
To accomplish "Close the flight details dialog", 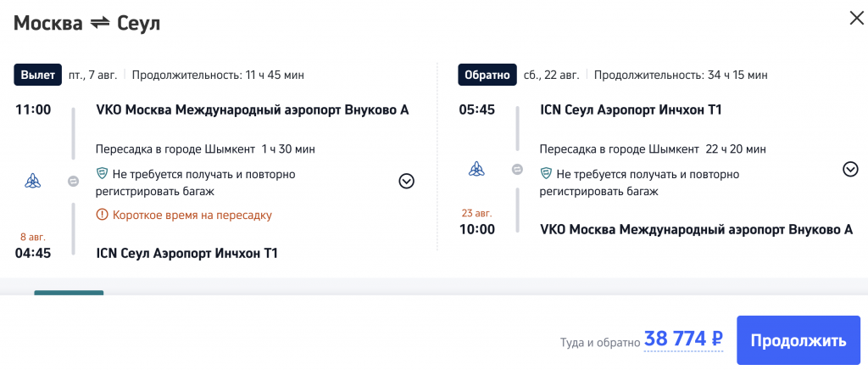I will point(856,18).
